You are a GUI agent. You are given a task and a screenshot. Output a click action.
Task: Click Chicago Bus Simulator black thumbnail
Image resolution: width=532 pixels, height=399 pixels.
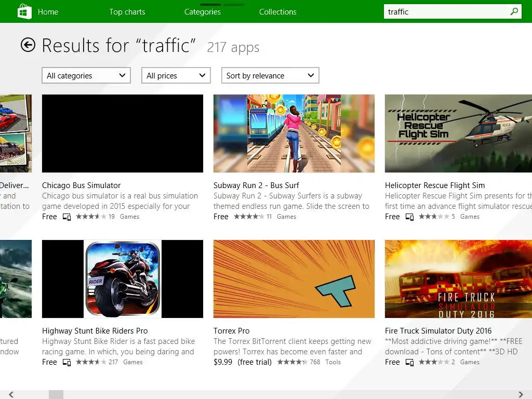(123, 134)
